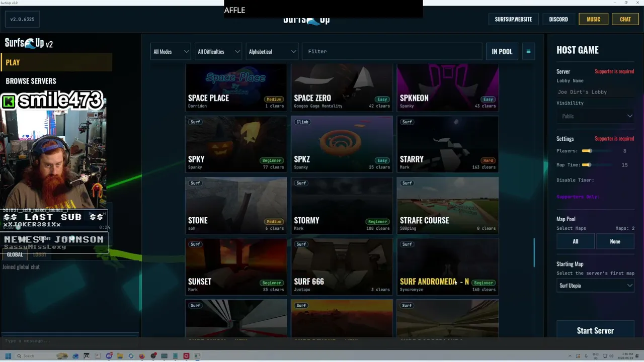
Task: Click the Surf tag on SURF 666
Action: tap(301, 244)
